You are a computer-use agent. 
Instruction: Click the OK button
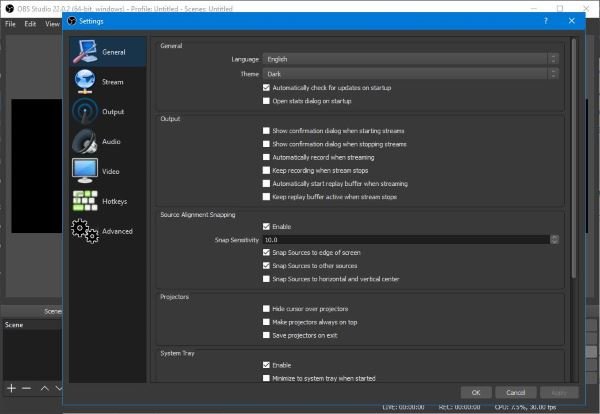(476, 392)
